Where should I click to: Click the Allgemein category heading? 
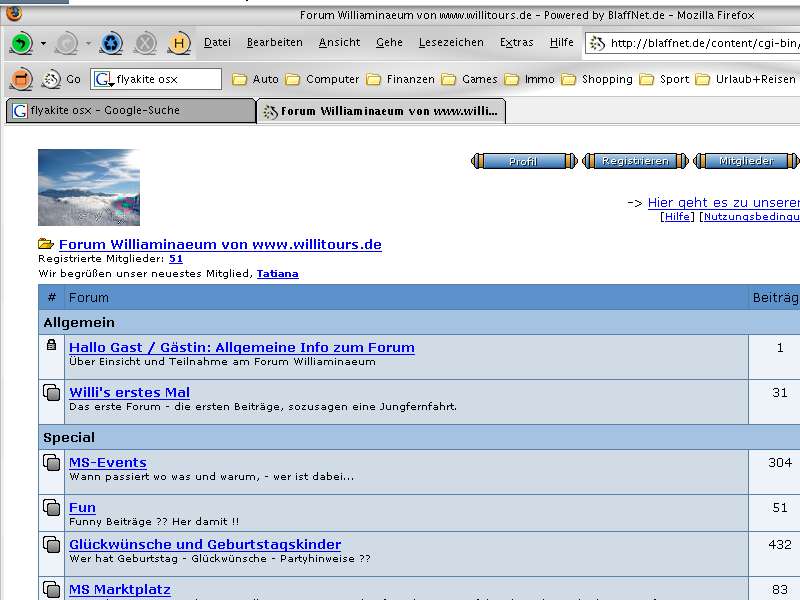coord(79,322)
